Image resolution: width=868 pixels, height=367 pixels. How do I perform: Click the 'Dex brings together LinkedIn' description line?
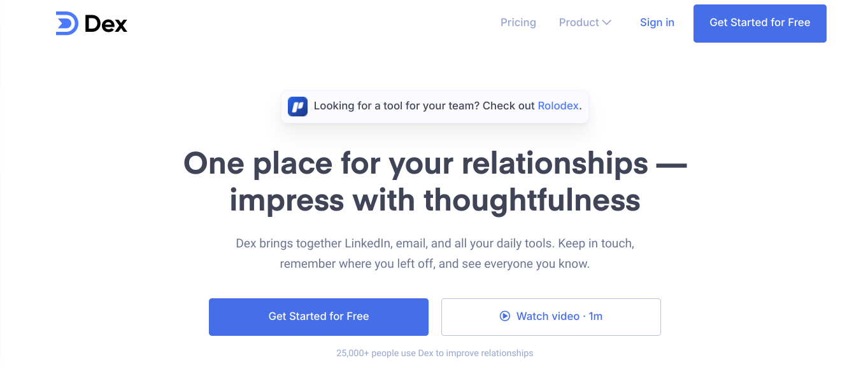point(435,244)
